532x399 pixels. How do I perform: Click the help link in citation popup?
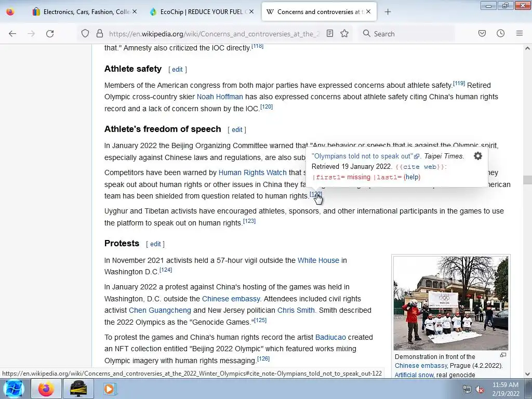click(412, 177)
